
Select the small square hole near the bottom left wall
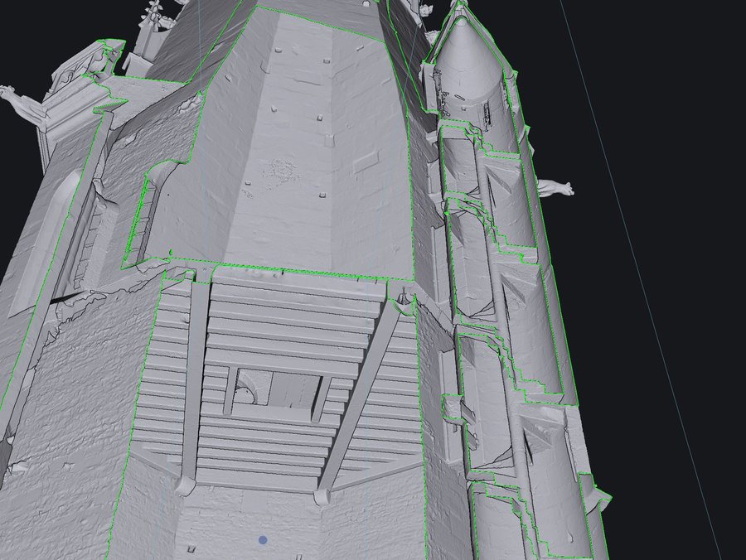191,549
